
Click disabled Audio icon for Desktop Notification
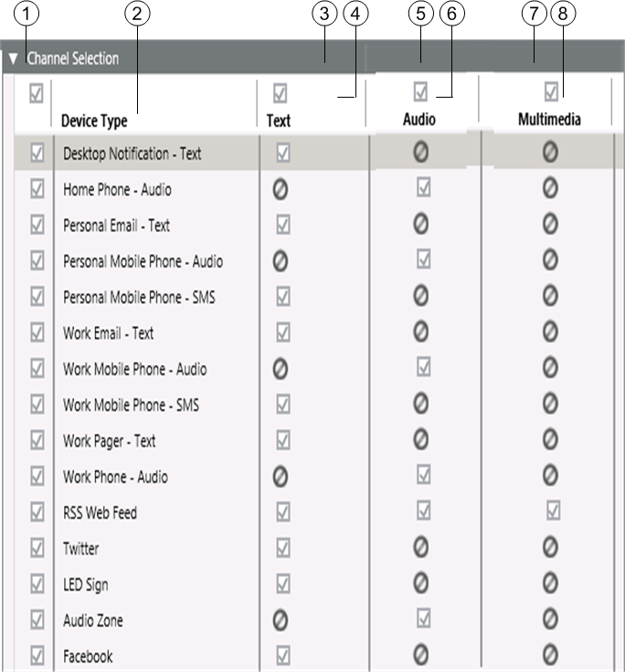[x=421, y=153]
